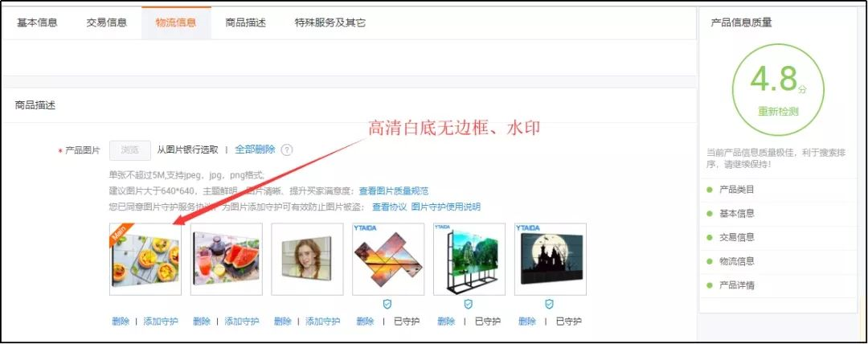Viewport: 868px width, 344px height.
Task: Open the 特殊服务及其它 tab
Action: 330,23
